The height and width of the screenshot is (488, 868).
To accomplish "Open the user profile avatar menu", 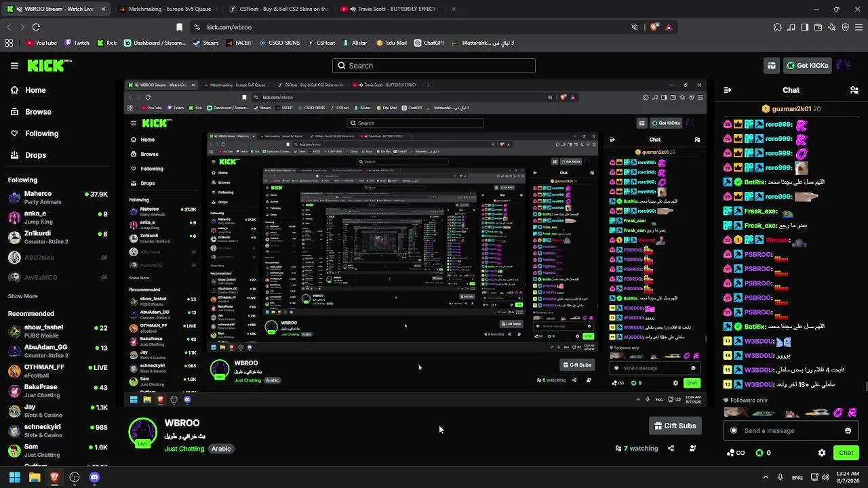I will pyautogui.click(x=843, y=66).
